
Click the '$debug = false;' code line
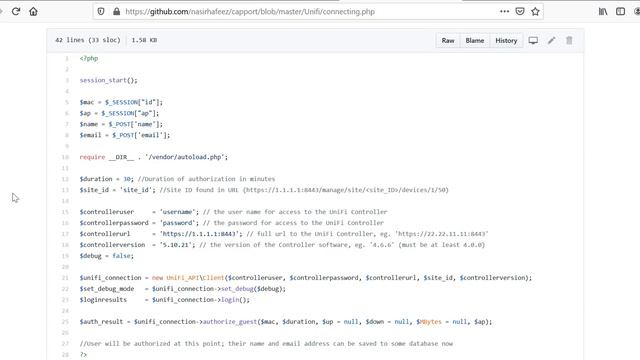107,256
